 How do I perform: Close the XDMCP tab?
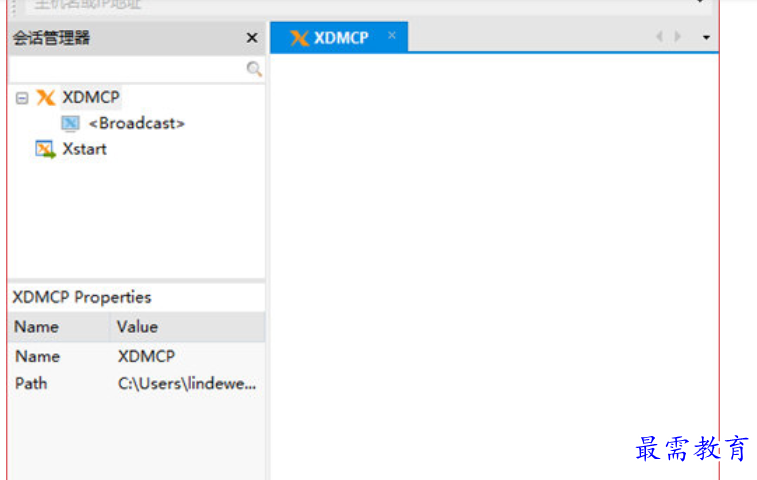click(x=392, y=35)
